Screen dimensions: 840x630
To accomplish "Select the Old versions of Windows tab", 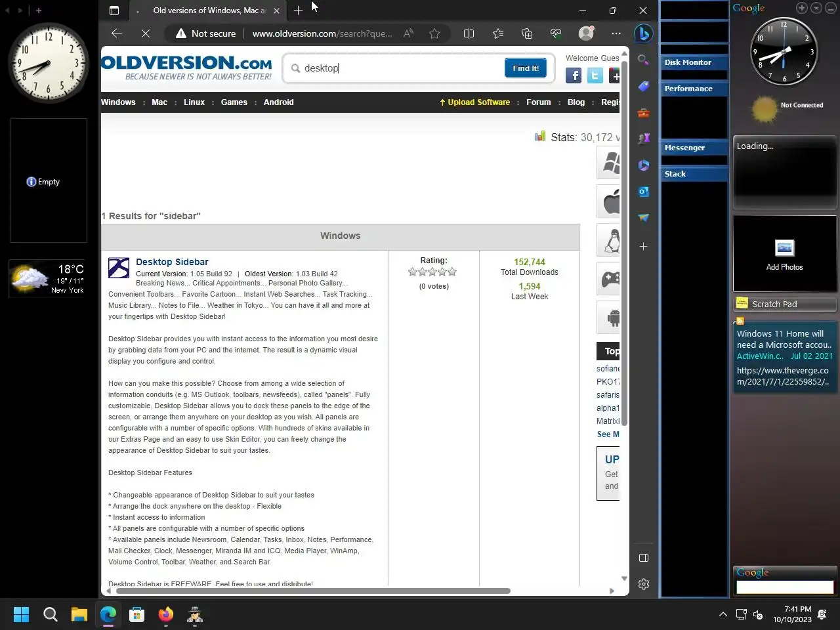I will point(207,10).
